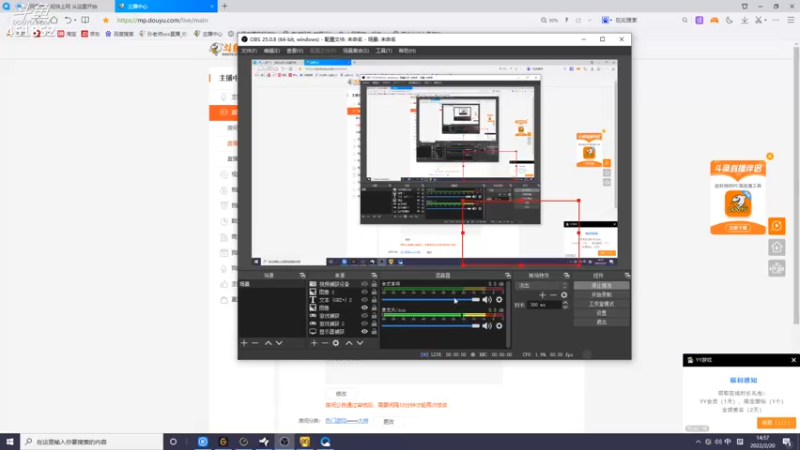Viewport: 800px width, 450px height.
Task: Toggle visibility of 图像 2 source
Action: 364,292
